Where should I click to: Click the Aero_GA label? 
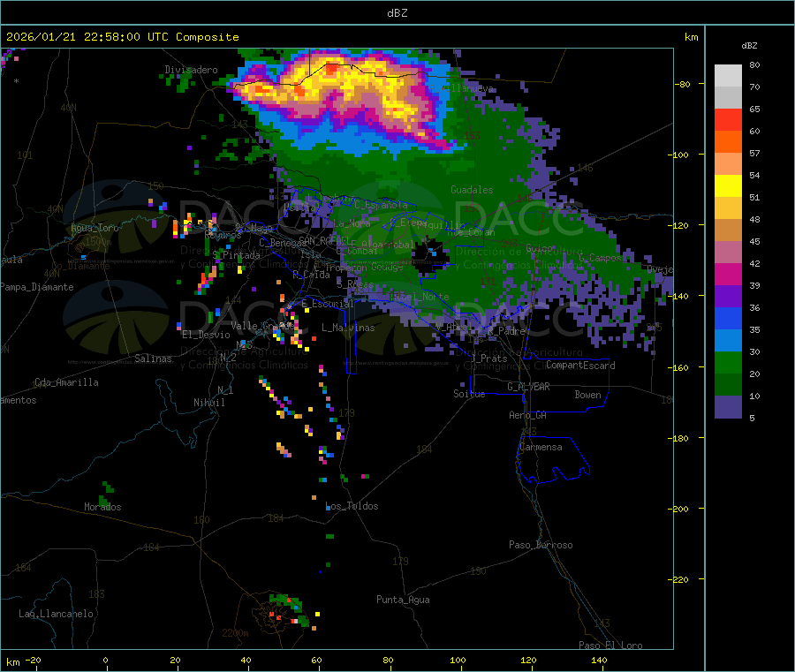click(527, 415)
